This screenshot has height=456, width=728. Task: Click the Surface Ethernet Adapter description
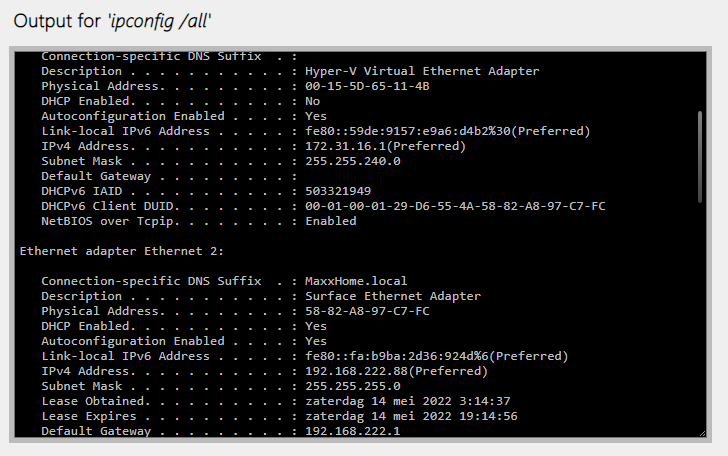[393, 296]
